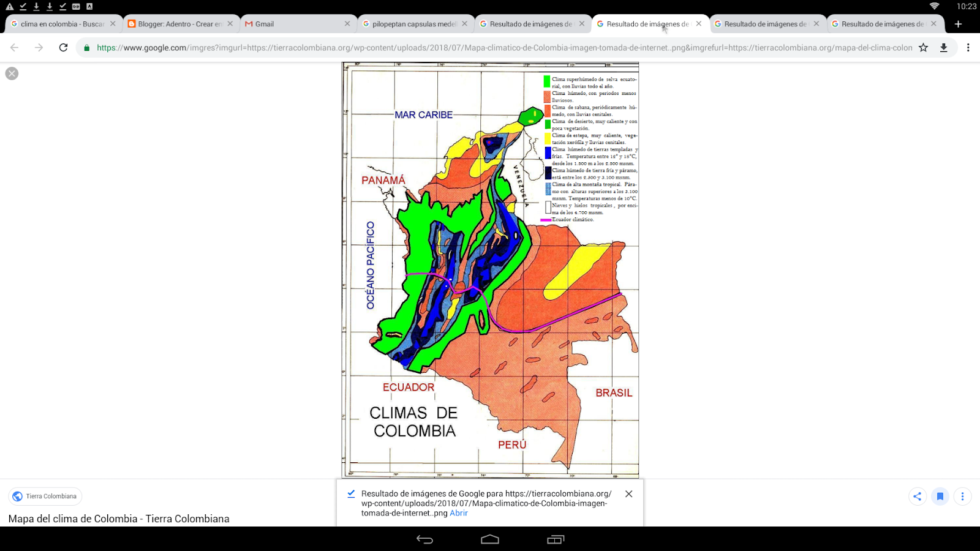Navigate back using the back arrow
This screenshot has height=551, width=980.
coord(13,47)
